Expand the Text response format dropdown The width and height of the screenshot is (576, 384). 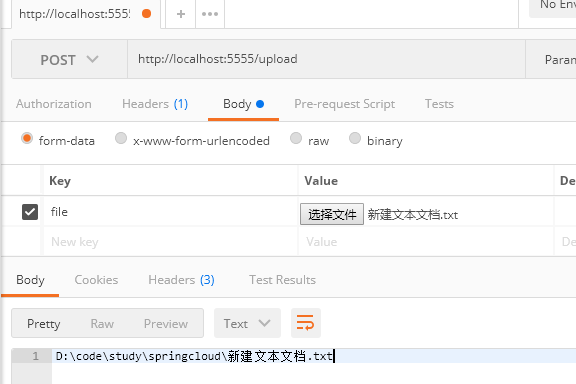(247, 323)
